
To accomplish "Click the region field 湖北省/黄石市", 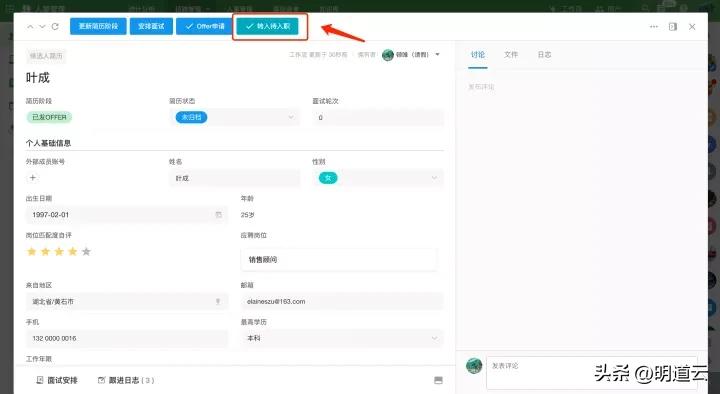I will [127, 302].
